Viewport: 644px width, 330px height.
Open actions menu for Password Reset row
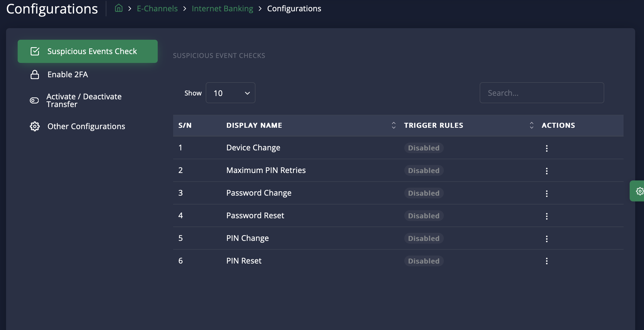click(x=547, y=216)
